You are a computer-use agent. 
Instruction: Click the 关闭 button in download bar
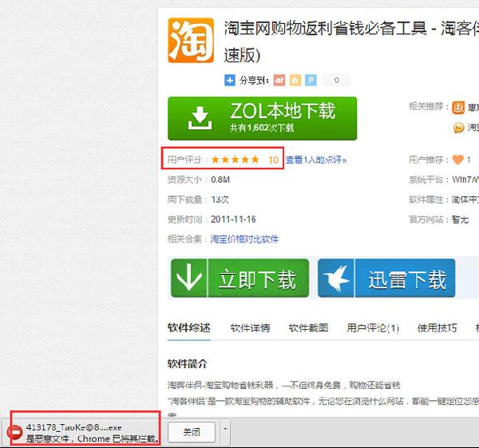192,432
